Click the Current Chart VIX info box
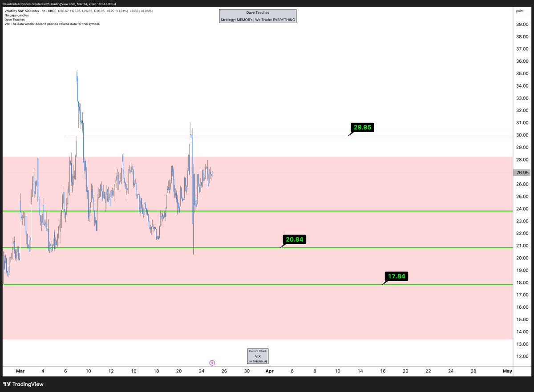The height and width of the screenshot is (392, 534). [x=258, y=356]
